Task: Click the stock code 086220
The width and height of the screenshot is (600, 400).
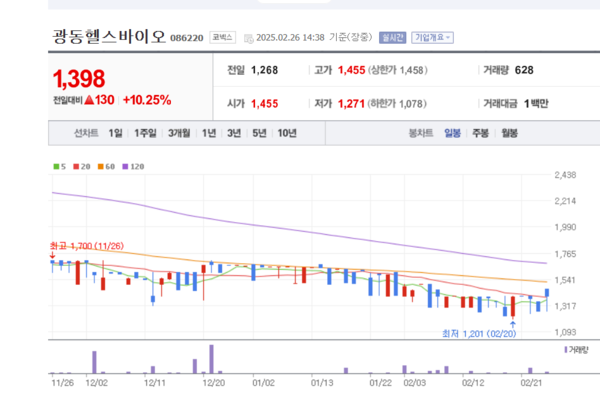Action: tap(187, 38)
